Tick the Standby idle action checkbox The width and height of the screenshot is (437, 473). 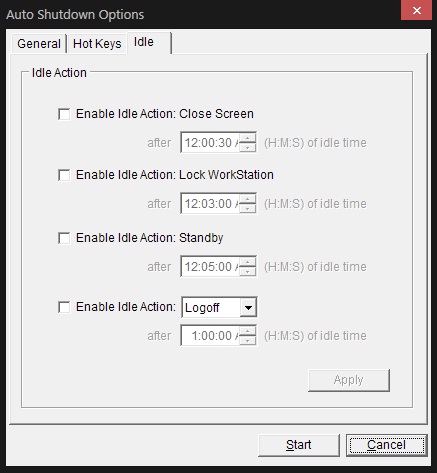(x=64, y=238)
